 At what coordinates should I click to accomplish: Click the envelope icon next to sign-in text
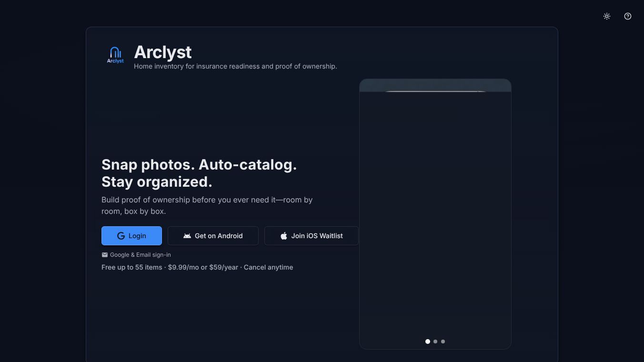[x=105, y=255]
